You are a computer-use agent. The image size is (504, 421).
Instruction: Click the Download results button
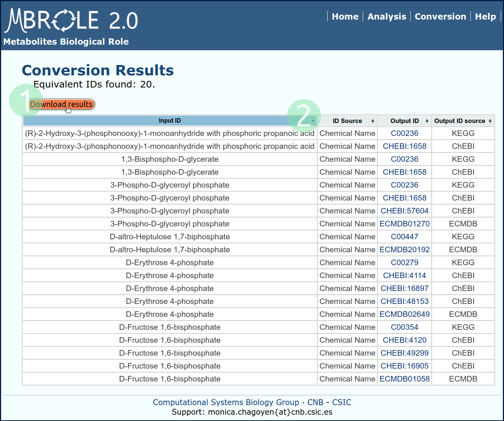tap(62, 105)
